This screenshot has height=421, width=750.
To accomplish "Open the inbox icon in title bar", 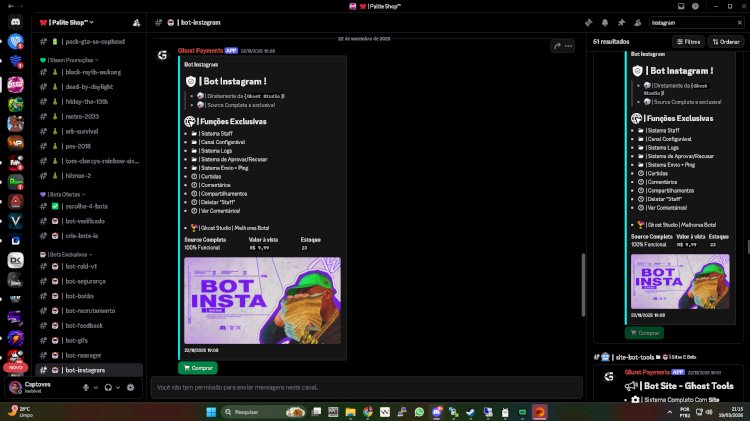I will (x=681, y=6).
